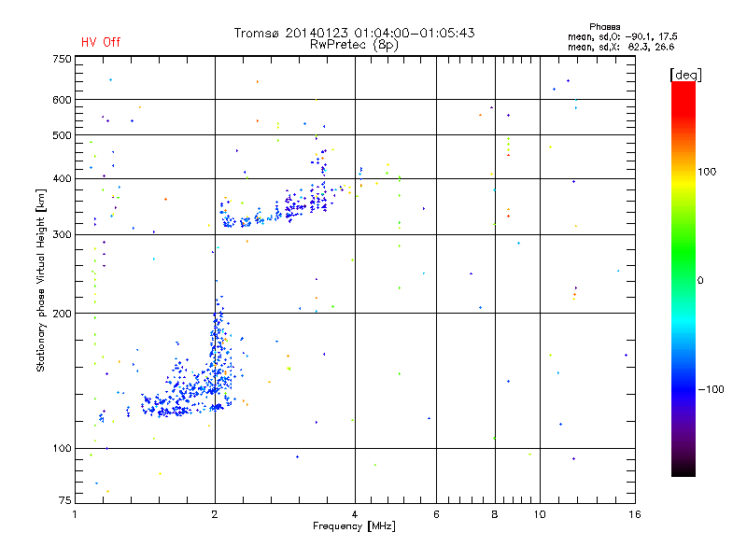747x560 pixels.
Task: Click the y-axis tick label "500"
Action: tap(62, 135)
